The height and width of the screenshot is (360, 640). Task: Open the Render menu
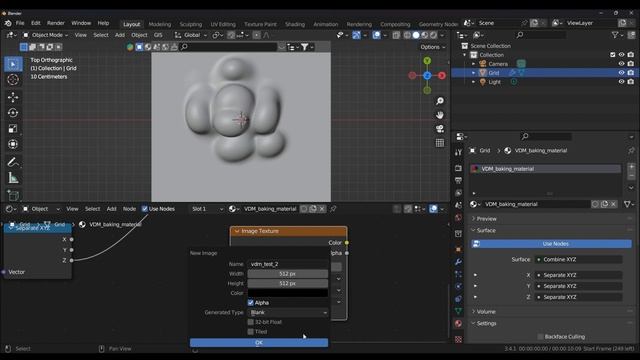tap(56, 23)
